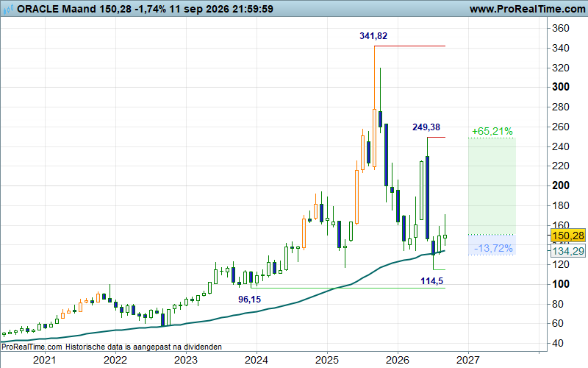Click the 2021 year label on time axis
Screen dimensions: 588x368
45,361
